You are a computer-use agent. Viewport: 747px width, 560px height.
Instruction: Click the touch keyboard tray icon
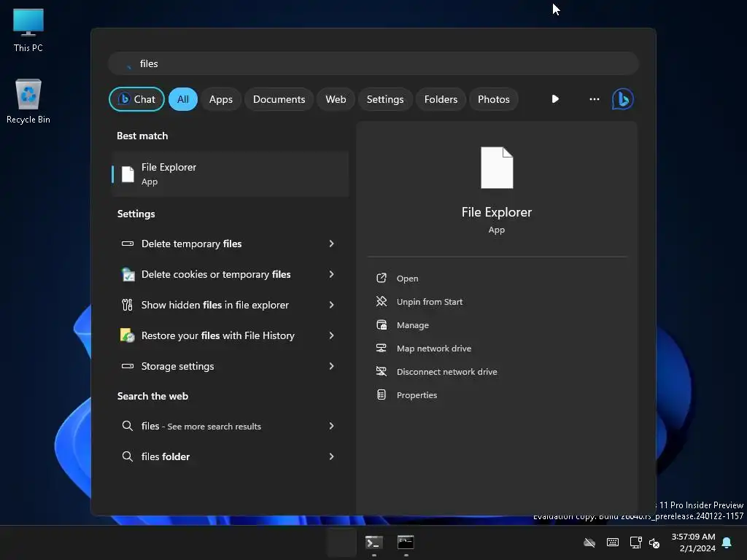click(613, 542)
